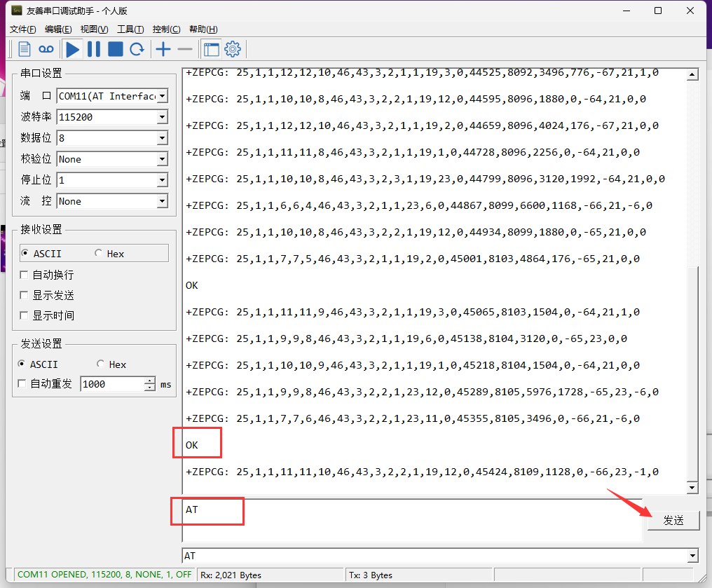Toggle the window layout panel icon

click(x=211, y=49)
